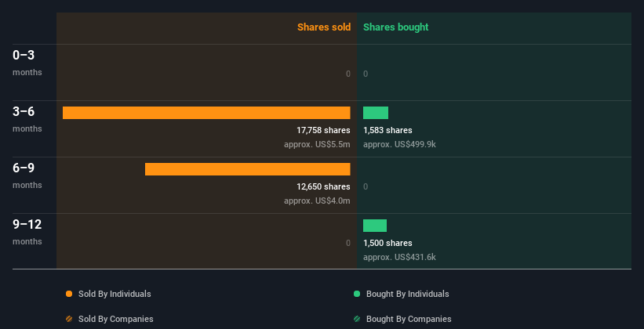
Task: Select the Sold By Individuals legend label
Action: pyautogui.click(x=115, y=294)
